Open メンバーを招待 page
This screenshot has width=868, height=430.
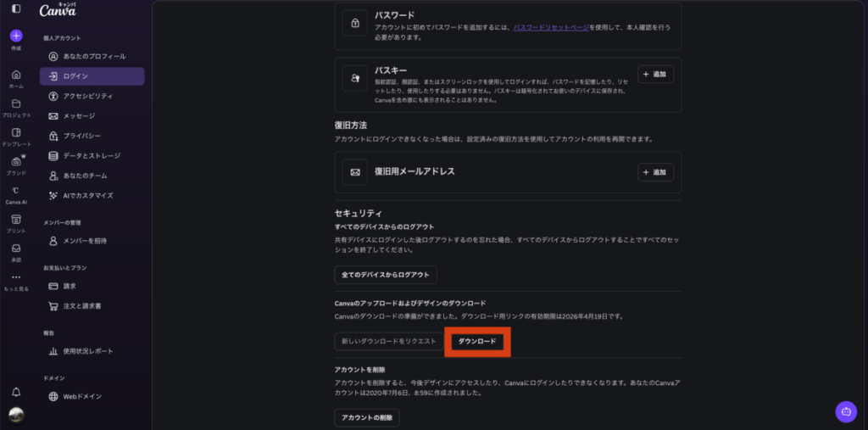(x=92, y=241)
